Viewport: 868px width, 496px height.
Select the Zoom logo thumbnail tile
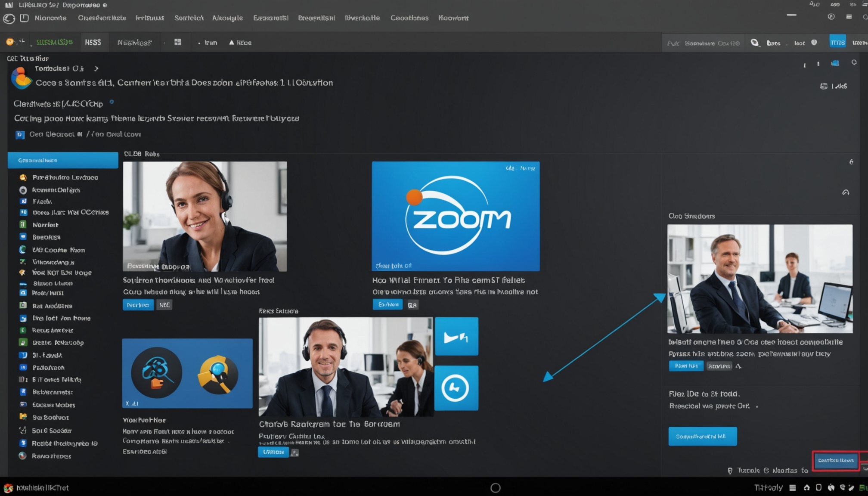(456, 217)
